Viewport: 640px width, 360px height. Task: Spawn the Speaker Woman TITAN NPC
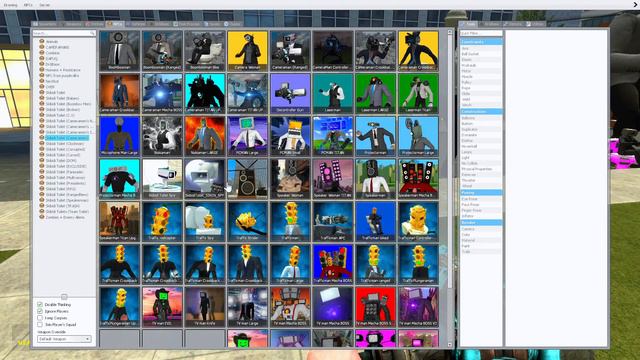(333, 179)
